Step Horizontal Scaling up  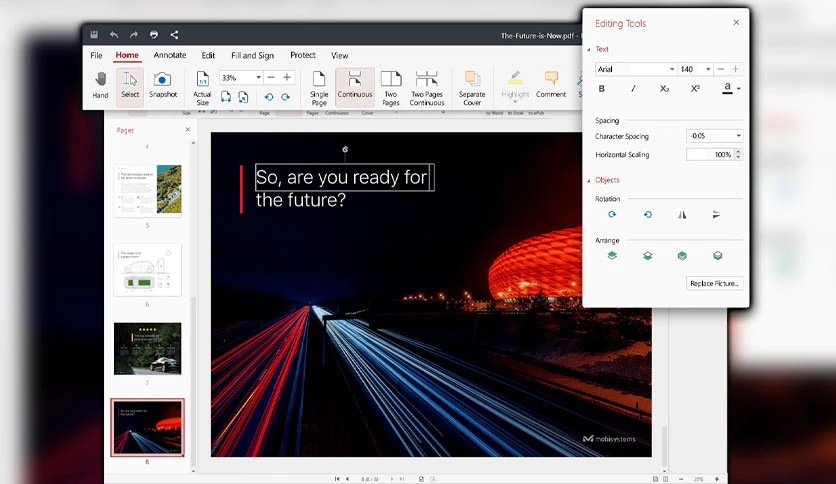click(x=738, y=152)
